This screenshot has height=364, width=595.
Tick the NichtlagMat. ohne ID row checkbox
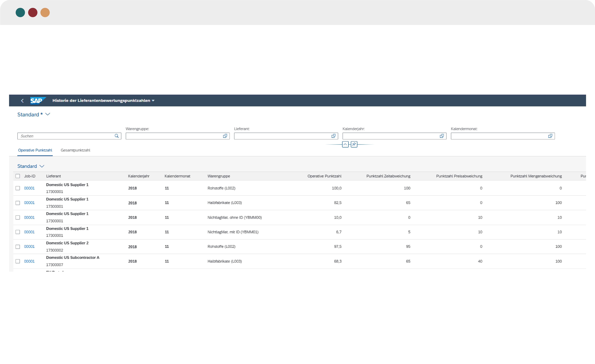coord(18,217)
